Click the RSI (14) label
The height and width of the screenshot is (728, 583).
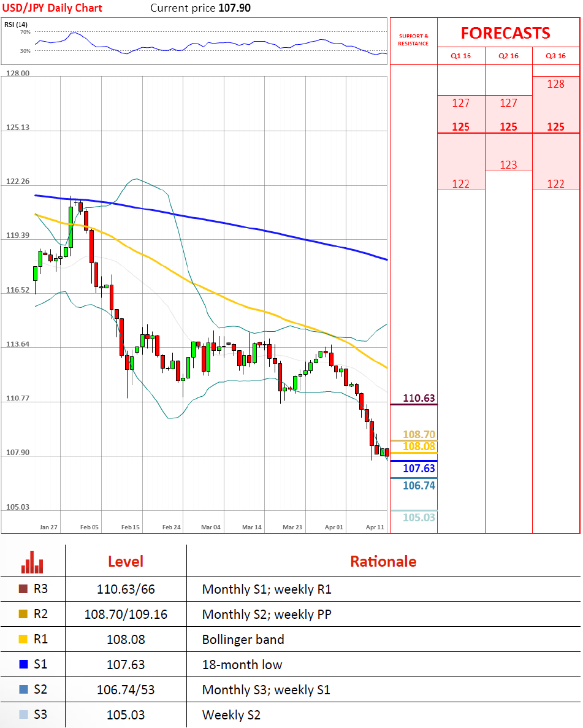16,24
